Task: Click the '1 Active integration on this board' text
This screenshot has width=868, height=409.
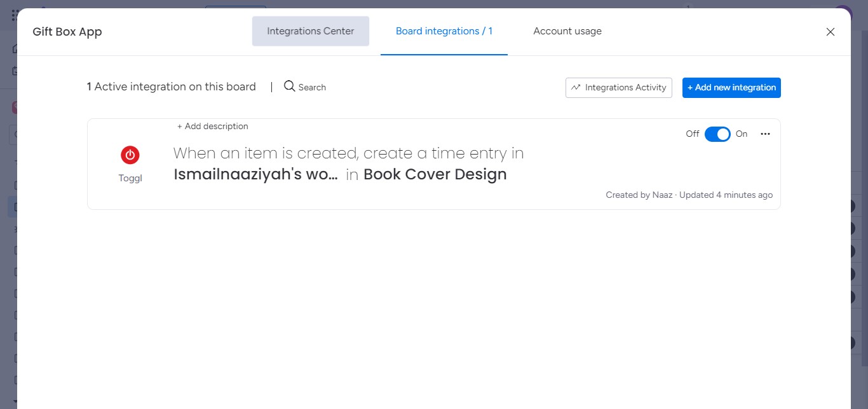Action: pos(172,87)
